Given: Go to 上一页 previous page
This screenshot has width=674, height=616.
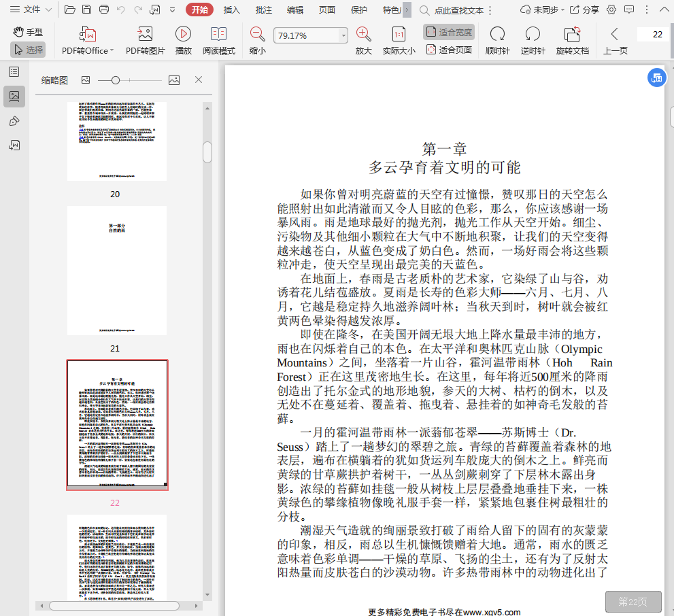Looking at the screenshot, I should pos(615,41).
